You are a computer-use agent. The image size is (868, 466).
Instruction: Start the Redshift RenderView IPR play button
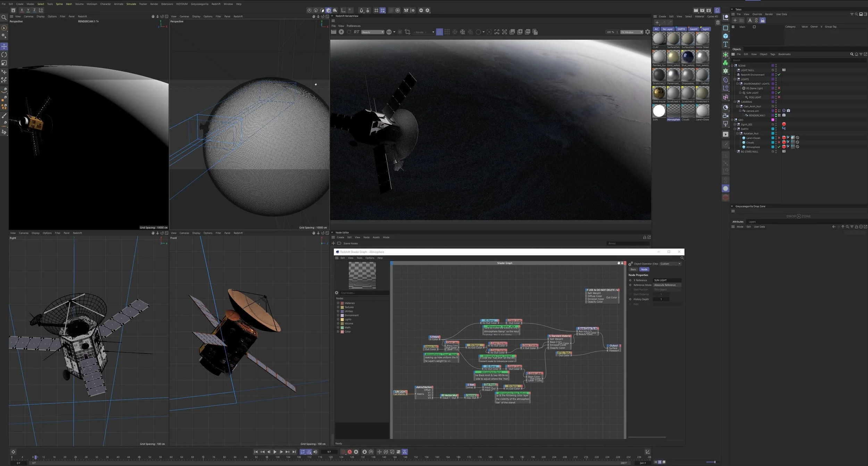[x=341, y=32]
